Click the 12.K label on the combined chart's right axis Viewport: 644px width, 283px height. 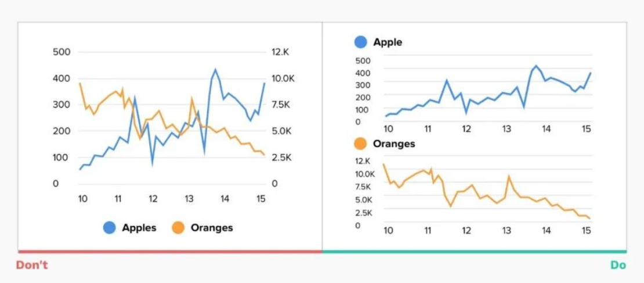click(280, 52)
